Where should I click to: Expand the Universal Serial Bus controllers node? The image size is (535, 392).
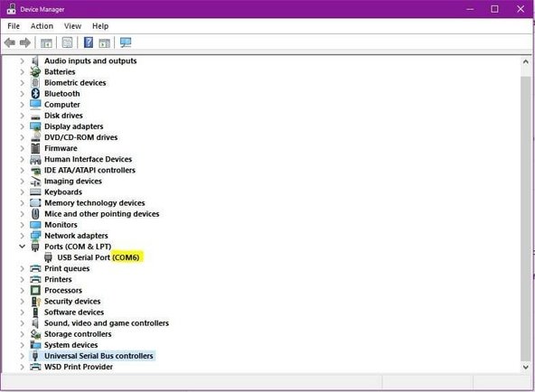tap(23, 356)
